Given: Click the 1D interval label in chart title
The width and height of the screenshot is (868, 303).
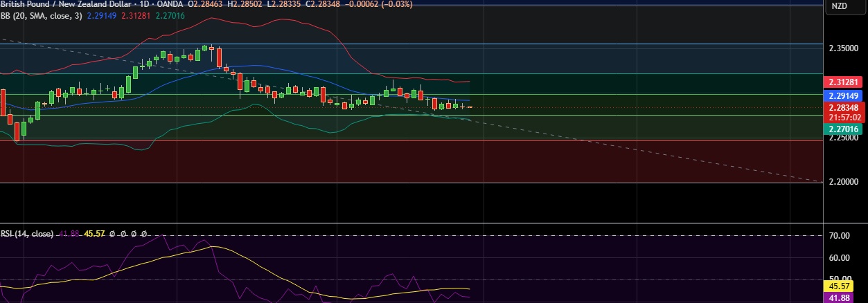Looking at the screenshot, I should coord(144,4).
